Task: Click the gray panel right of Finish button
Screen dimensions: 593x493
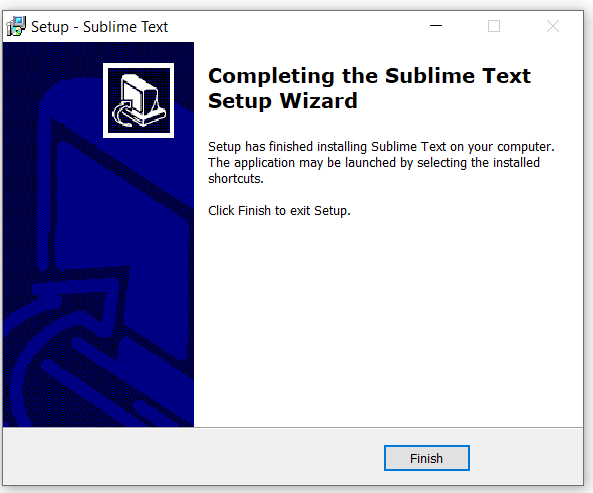Action: click(526, 458)
